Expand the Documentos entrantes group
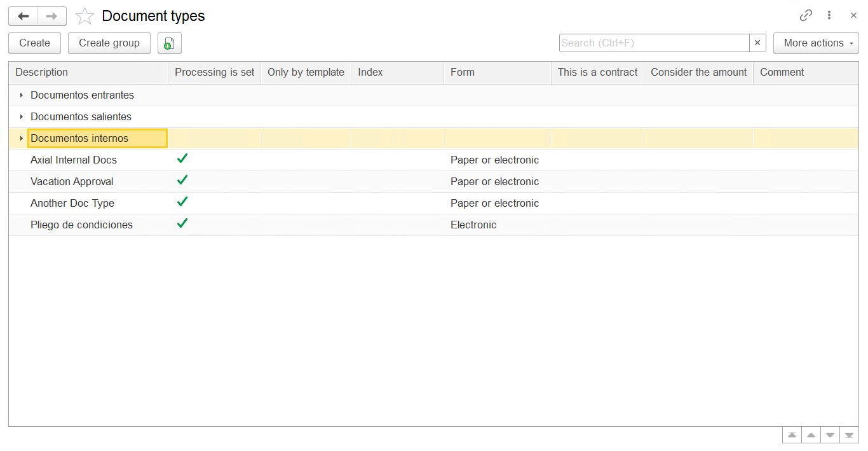This screenshot has width=868, height=451. 22,95
